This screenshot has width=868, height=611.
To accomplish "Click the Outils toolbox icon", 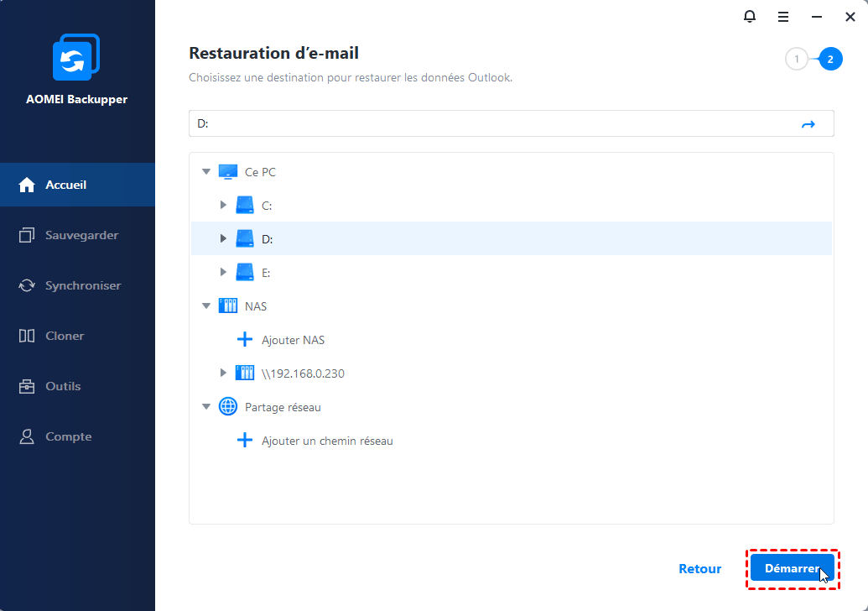I will (27, 386).
